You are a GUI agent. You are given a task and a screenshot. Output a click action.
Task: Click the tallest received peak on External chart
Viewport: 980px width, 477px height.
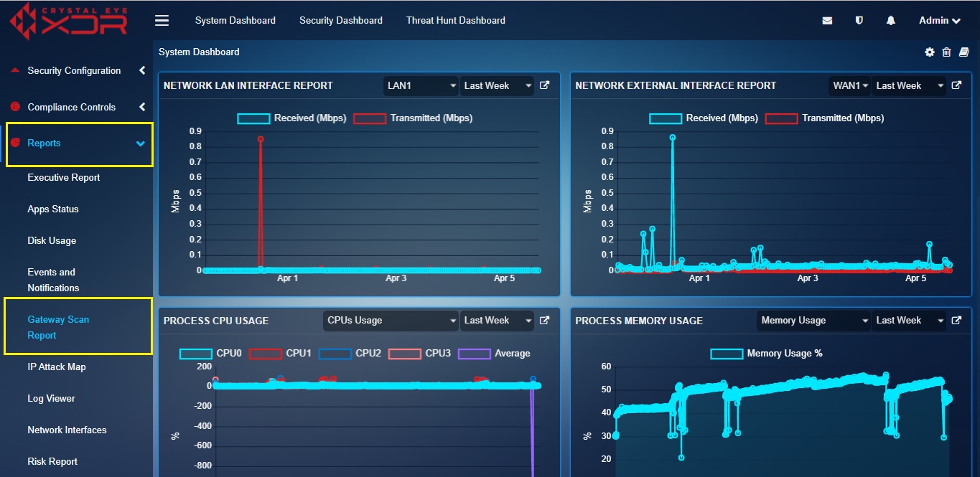[673, 137]
